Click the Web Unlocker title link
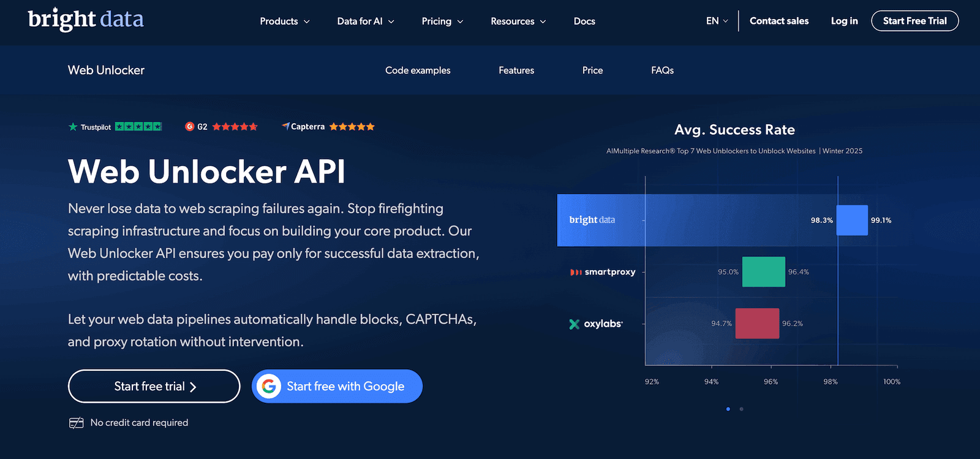The width and height of the screenshot is (980, 459). click(106, 70)
